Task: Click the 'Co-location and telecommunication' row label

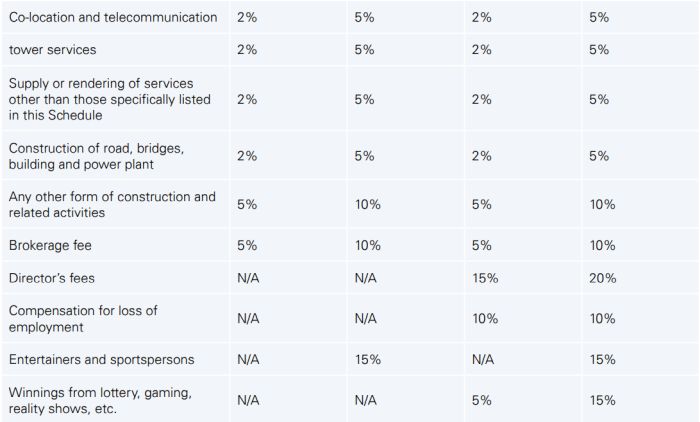Action: [x=113, y=17]
